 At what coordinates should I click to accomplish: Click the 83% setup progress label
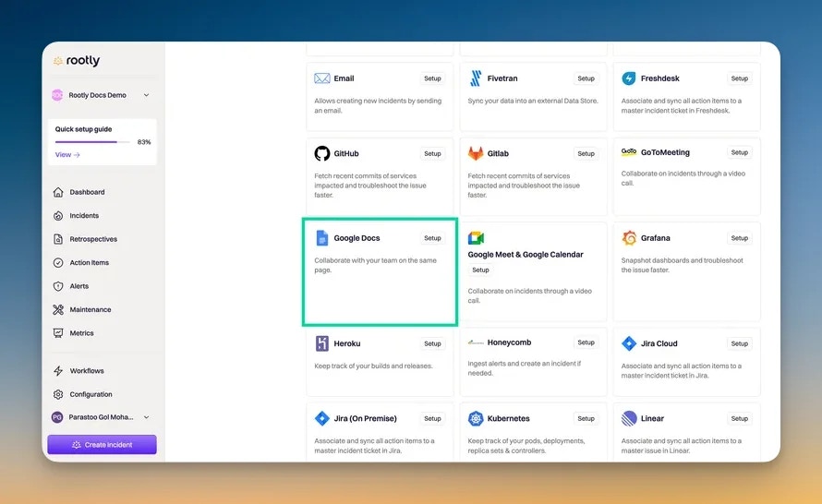(x=144, y=142)
